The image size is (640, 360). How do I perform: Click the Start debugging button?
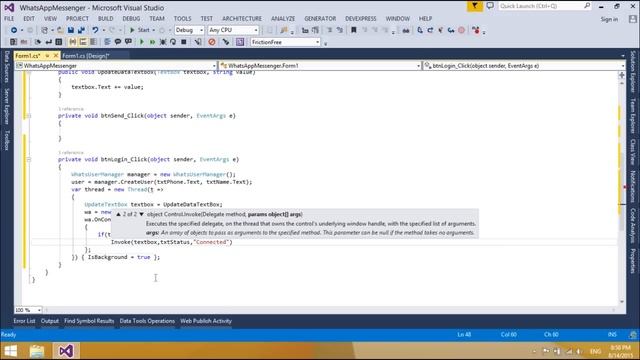coord(139,30)
